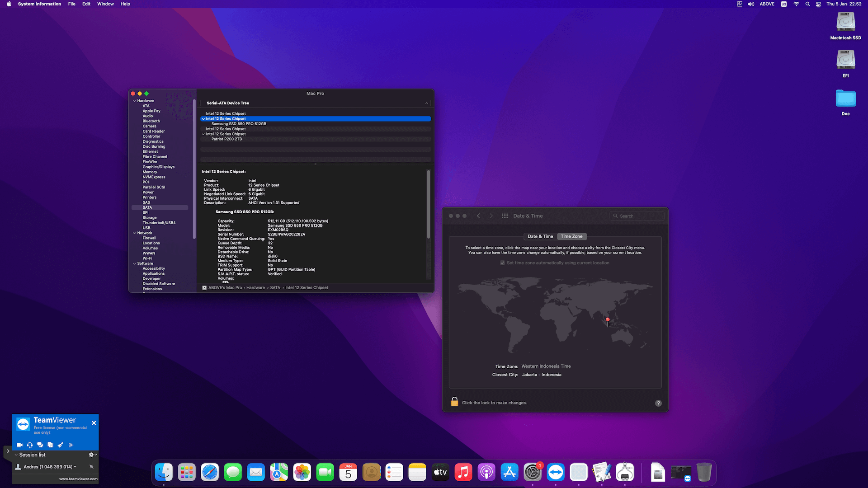Open Date & Time help question mark
The width and height of the screenshot is (868, 488).
[x=658, y=403]
